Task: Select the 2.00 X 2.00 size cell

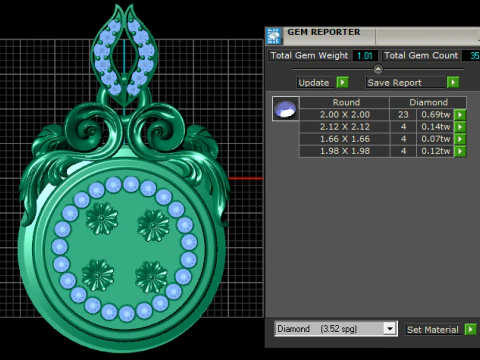Action: [345, 115]
